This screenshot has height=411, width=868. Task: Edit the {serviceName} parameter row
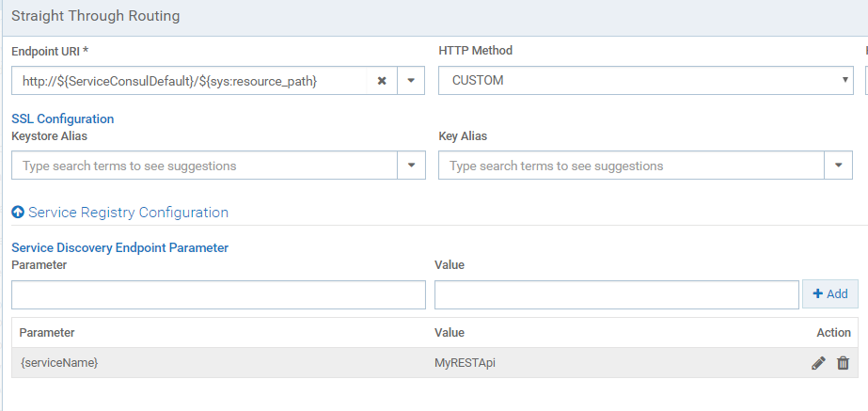818,363
